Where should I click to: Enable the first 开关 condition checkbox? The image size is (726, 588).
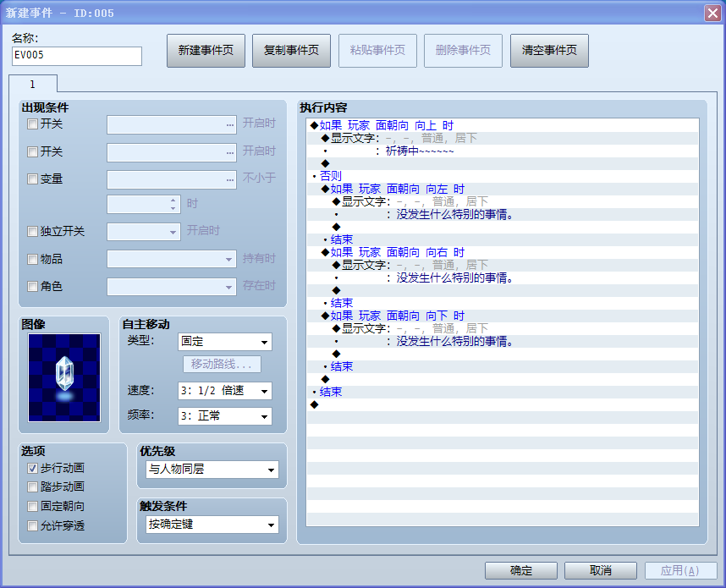pyautogui.click(x=32, y=124)
